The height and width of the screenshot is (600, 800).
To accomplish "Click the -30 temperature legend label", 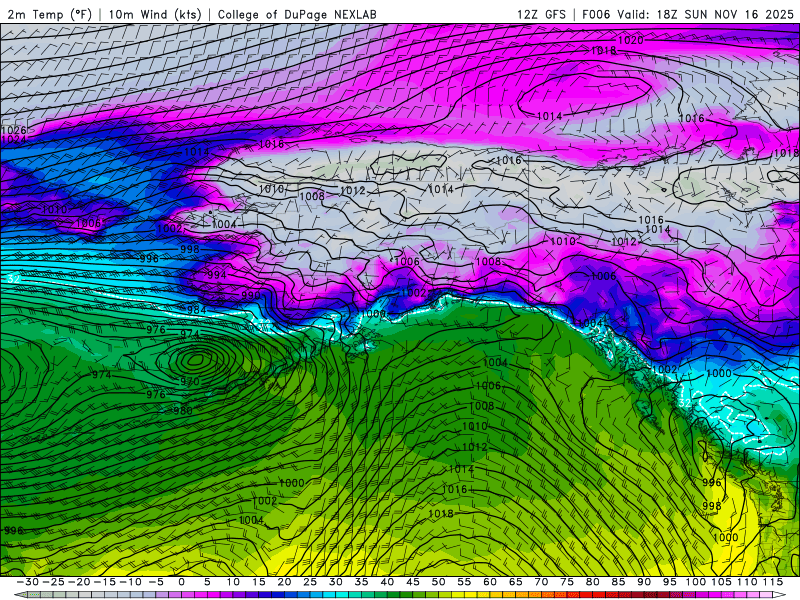I will tap(28, 582).
